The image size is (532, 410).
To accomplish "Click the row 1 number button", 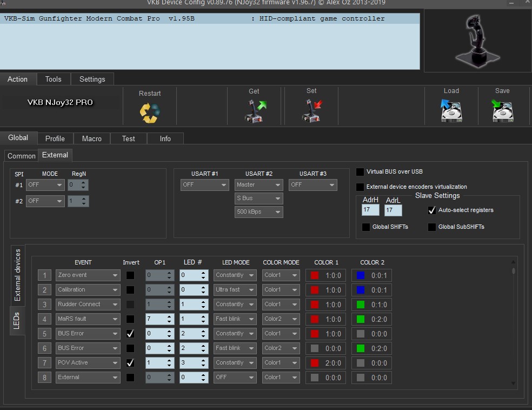I will click(45, 275).
